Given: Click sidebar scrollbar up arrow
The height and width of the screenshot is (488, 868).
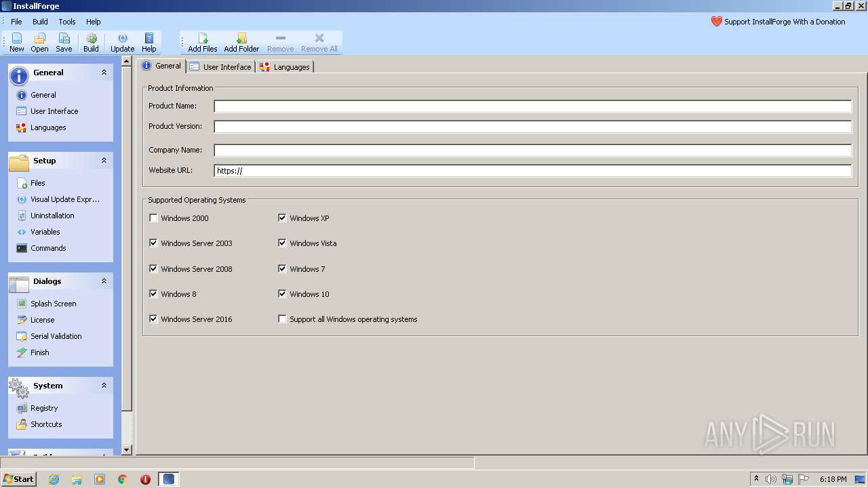Looking at the screenshot, I should [x=127, y=61].
